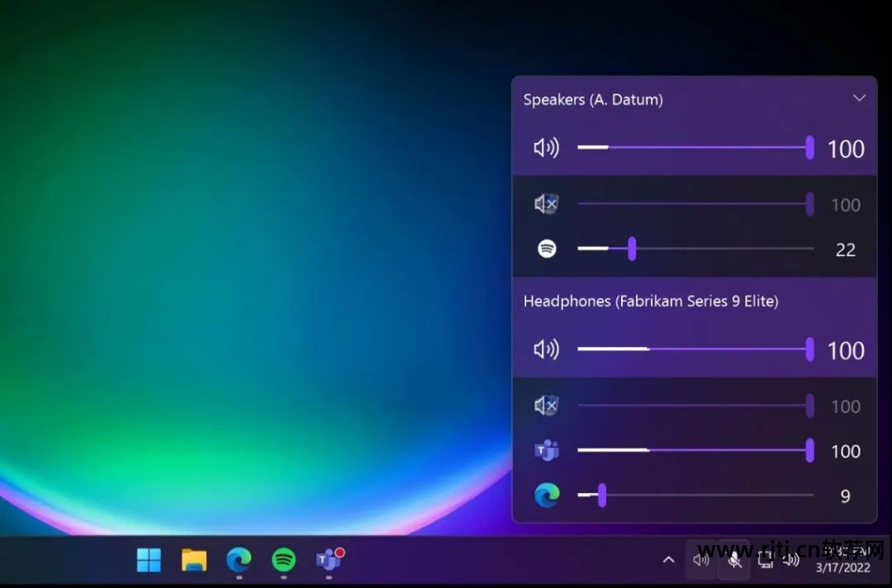The width and height of the screenshot is (892, 588).
Task: Click the large 100 beside Headphones master slider
Action: pyautogui.click(x=846, y=350)
